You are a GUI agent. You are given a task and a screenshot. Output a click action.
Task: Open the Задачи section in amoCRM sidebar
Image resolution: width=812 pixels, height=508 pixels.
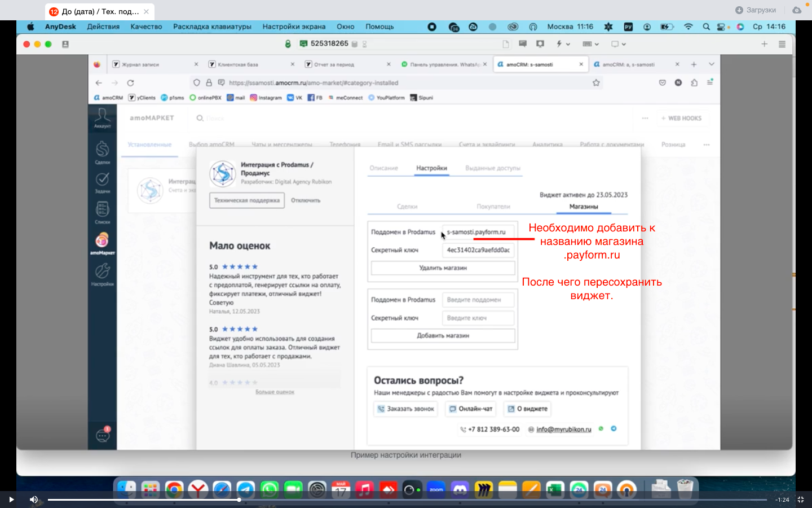(x=102, y=182)
